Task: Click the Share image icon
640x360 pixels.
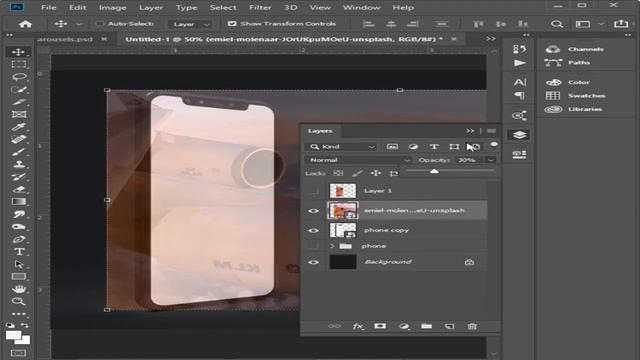Action: point(621,24)
